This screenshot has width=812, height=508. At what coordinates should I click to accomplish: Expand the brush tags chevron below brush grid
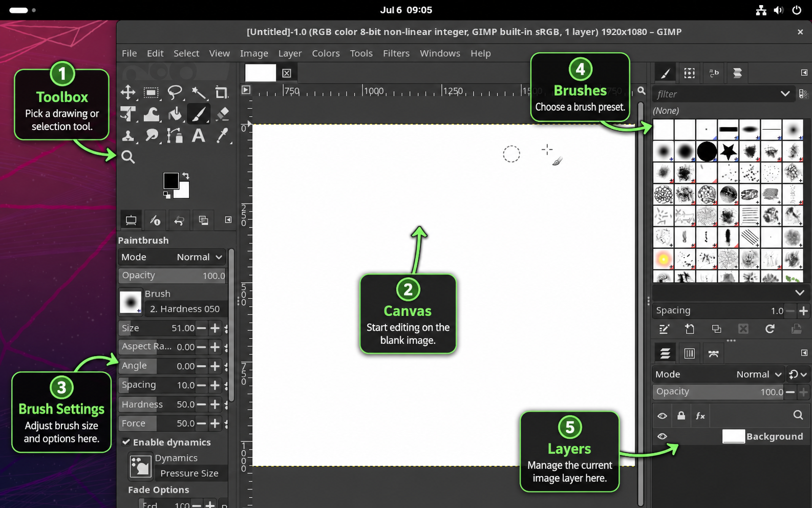click(x=799, y=293)
